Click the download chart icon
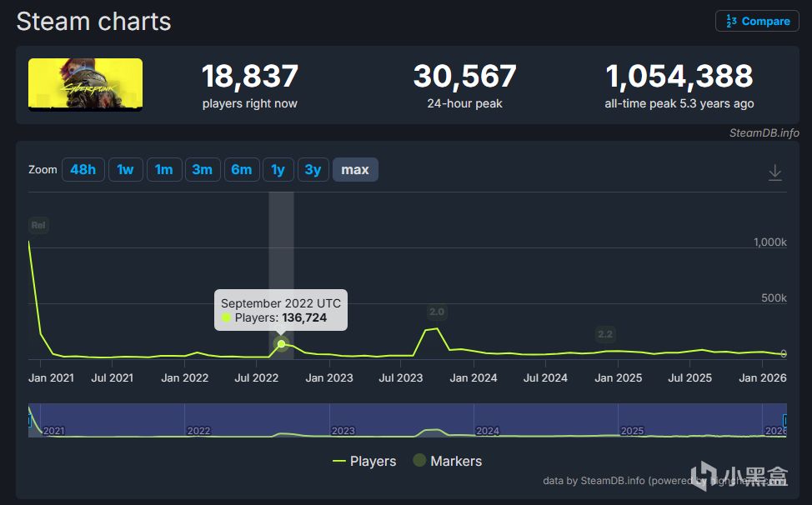The width and height of the screenshot is (812, 505). point(774,172)
